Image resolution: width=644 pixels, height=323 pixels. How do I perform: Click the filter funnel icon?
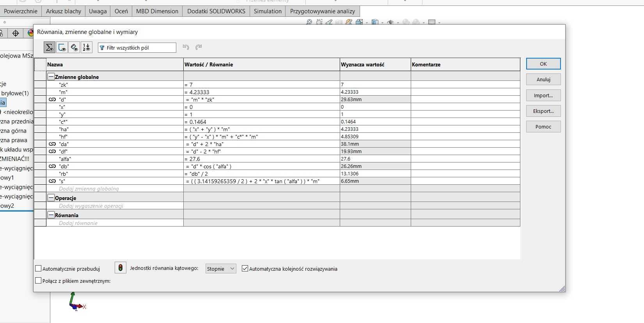coord(102,48)
